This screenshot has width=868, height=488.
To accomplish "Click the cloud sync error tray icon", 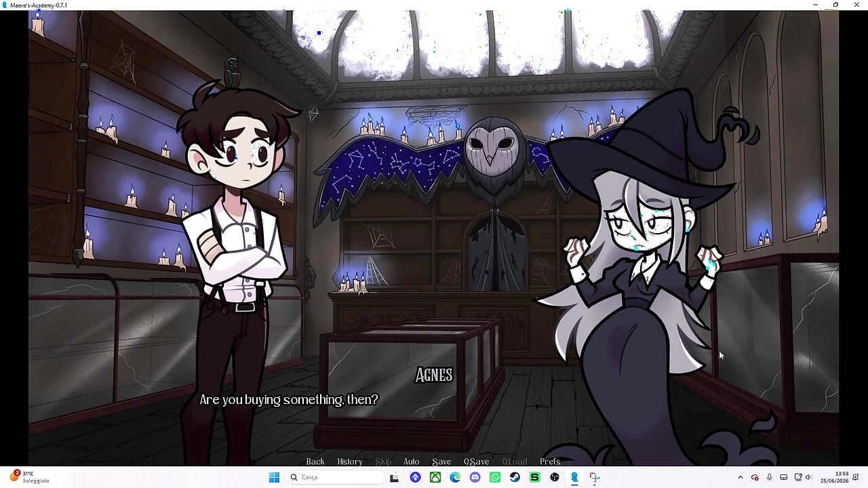I will (755, 477).
